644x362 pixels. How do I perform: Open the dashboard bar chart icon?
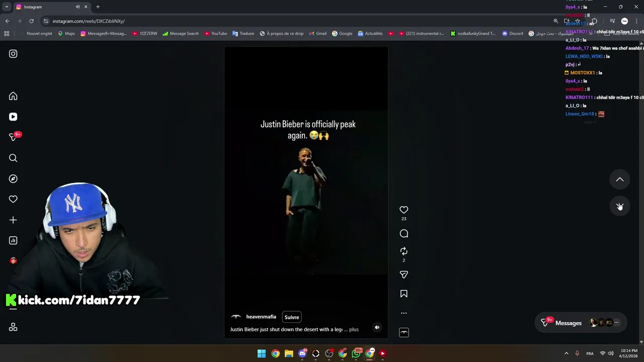click(13, 240)
